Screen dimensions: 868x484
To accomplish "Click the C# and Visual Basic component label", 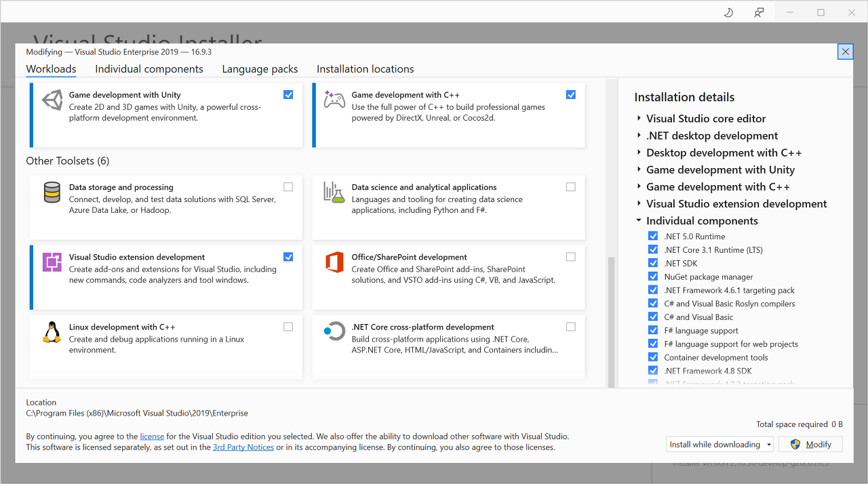I will click(x=698, y=317).
